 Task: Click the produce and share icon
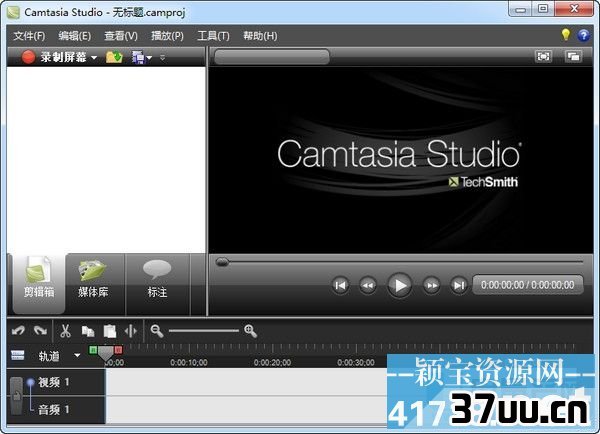pyautogui.click(x=138, y=57)
